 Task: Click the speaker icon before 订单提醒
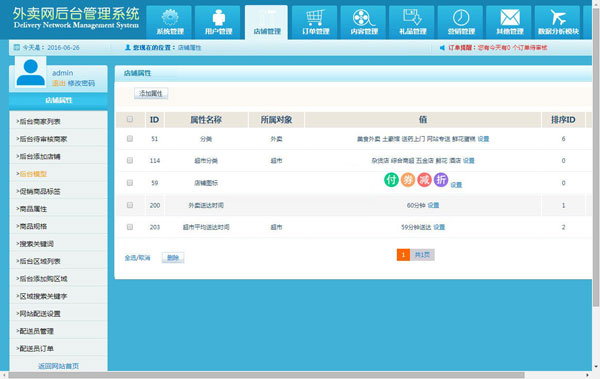click(442, 47)
